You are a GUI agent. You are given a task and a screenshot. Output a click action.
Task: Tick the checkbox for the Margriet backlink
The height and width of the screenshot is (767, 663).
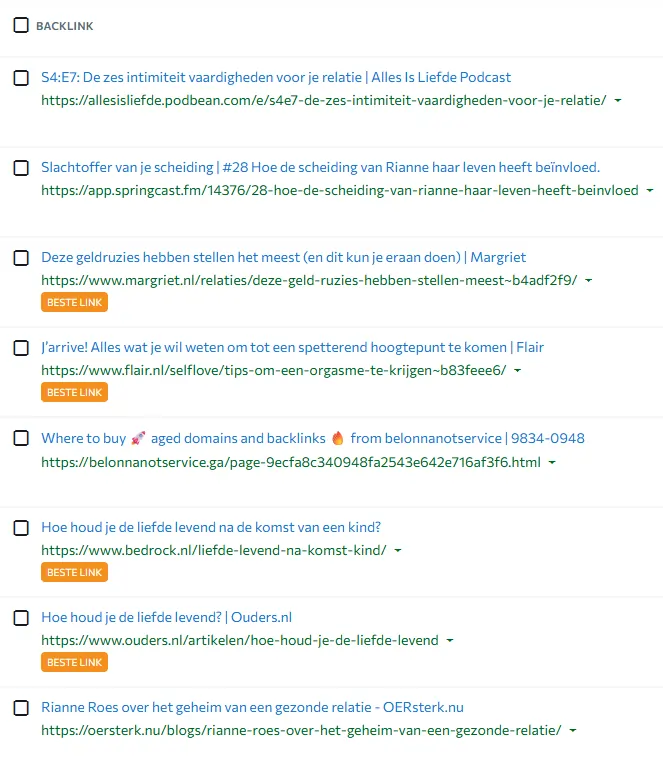[x=21, y=258]
